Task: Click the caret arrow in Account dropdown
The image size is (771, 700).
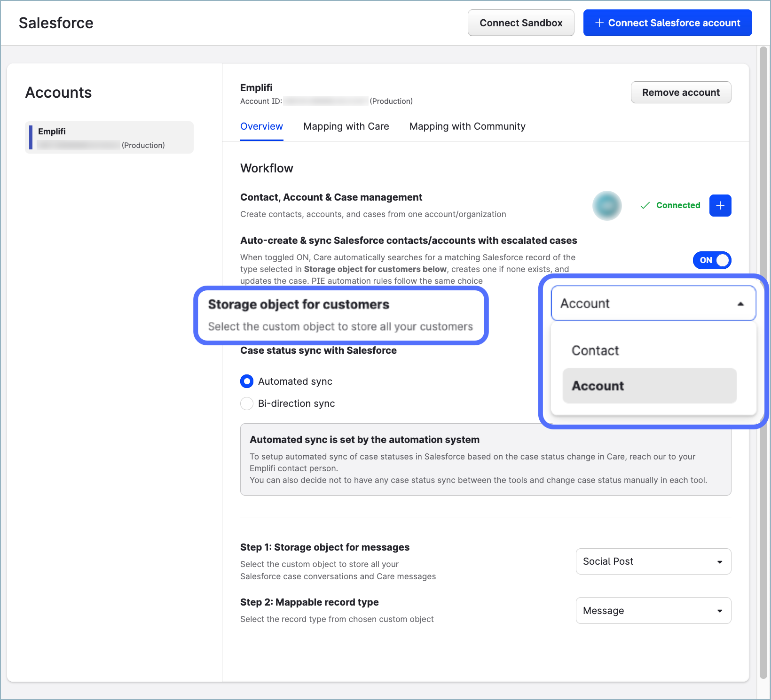Action: coord(740,304)
